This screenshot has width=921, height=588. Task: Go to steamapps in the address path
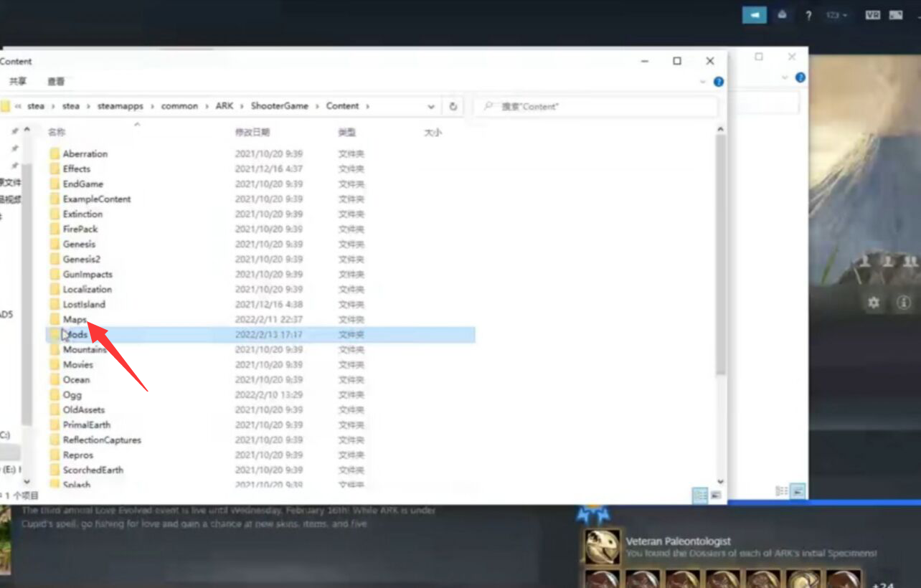coord(120,106)
